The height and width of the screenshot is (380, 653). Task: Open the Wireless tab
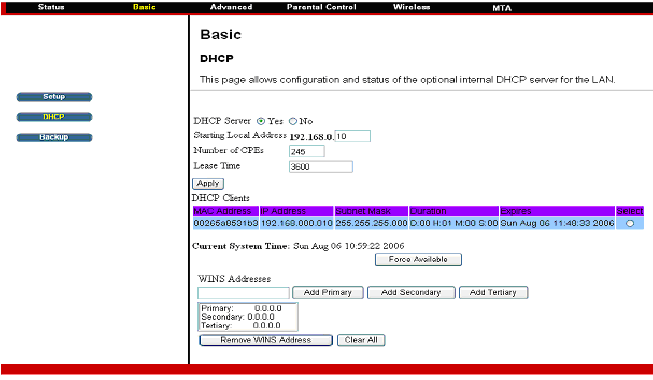[411, 7]
